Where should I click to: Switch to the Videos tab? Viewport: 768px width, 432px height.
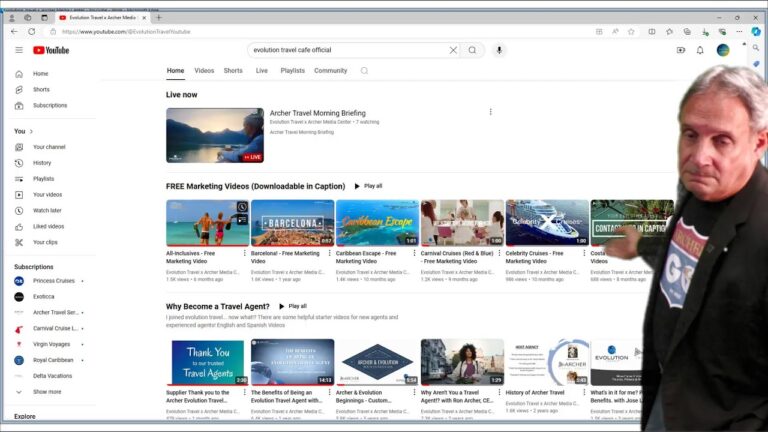click(x=204, y=71)
